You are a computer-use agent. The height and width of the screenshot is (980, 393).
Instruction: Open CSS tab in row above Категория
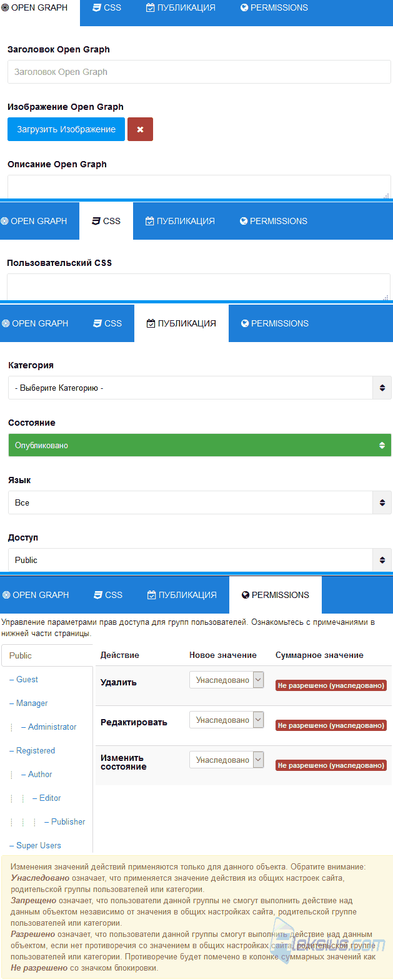point(107,323)
